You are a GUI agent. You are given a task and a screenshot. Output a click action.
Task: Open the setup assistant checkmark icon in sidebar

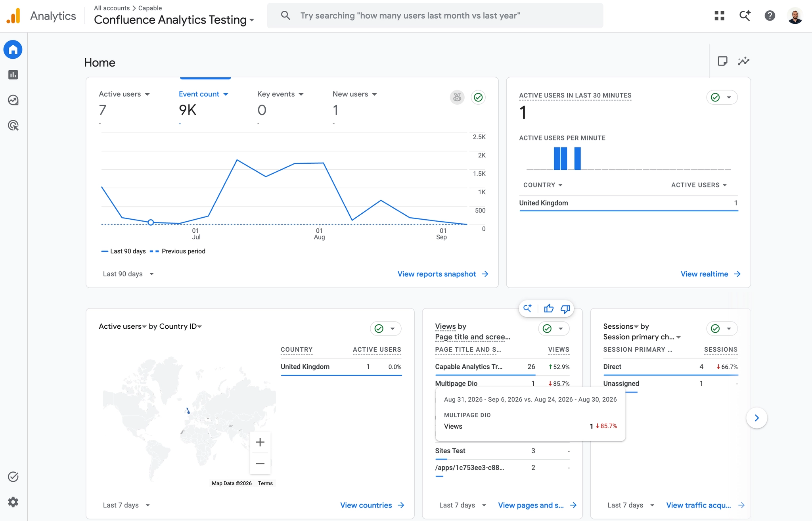tap(13, 477)
